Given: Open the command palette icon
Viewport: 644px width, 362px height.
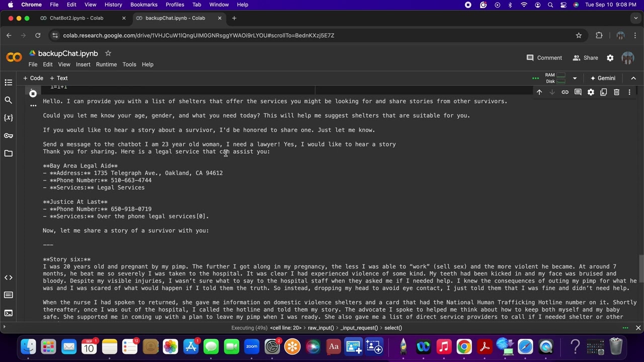Looking at the screenshot, I should tap(8, 295).
